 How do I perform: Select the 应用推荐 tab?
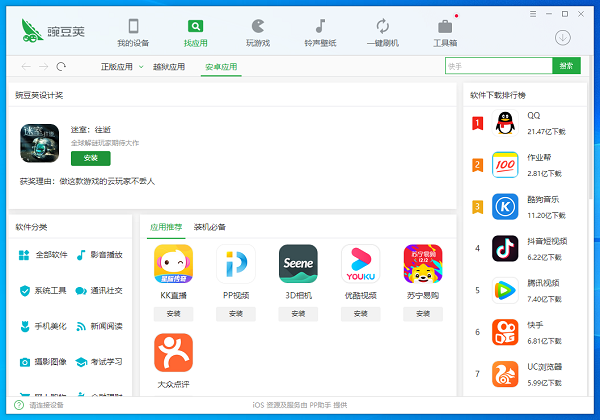(166, 227)
